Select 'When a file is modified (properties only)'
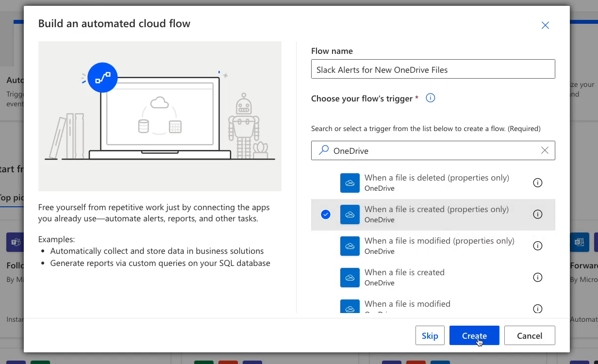The width and height of the screenshot is (598, 364). 433,246
